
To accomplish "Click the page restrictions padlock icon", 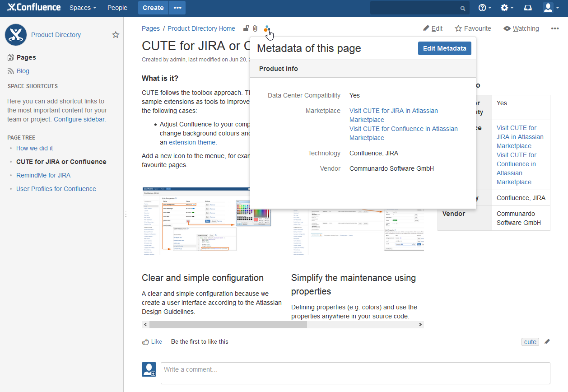I will pos(246,28).
